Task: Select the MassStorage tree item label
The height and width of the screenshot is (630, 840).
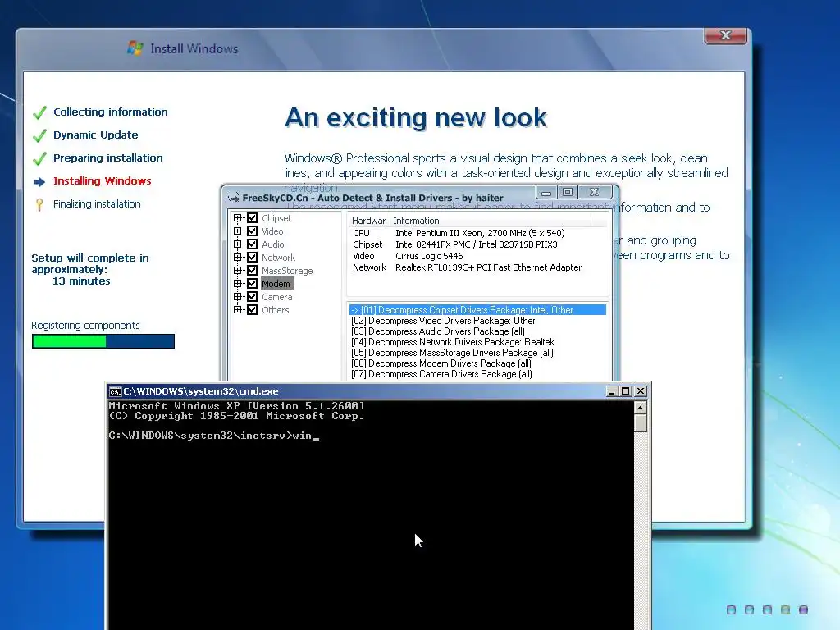Action: (287, 271)
